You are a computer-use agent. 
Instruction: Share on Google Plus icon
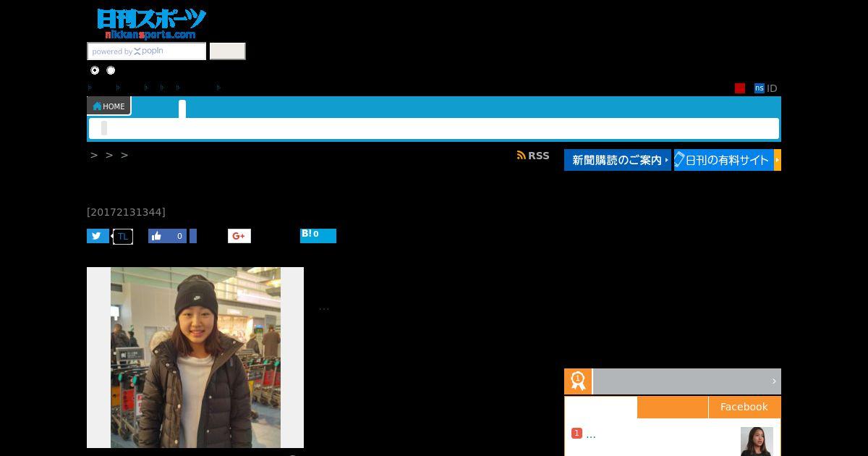pyautogui.click(x=239, y=236)
